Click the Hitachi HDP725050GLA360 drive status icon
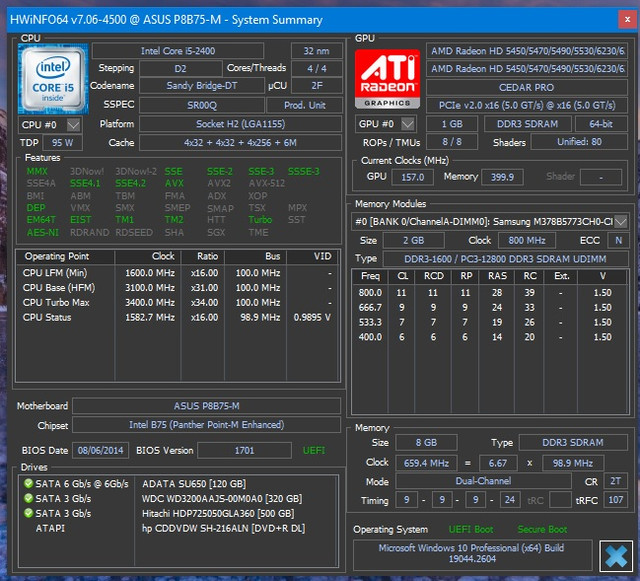Viewport: 640px width, 581px height. pos(28,513)
